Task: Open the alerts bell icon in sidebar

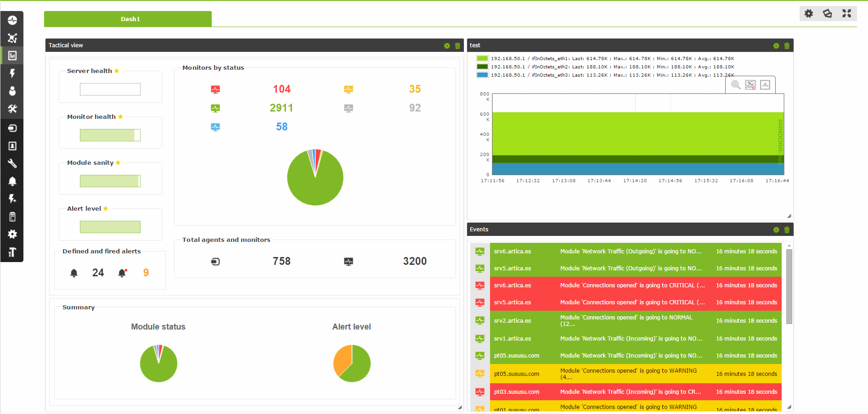Action: coord(12,181)
